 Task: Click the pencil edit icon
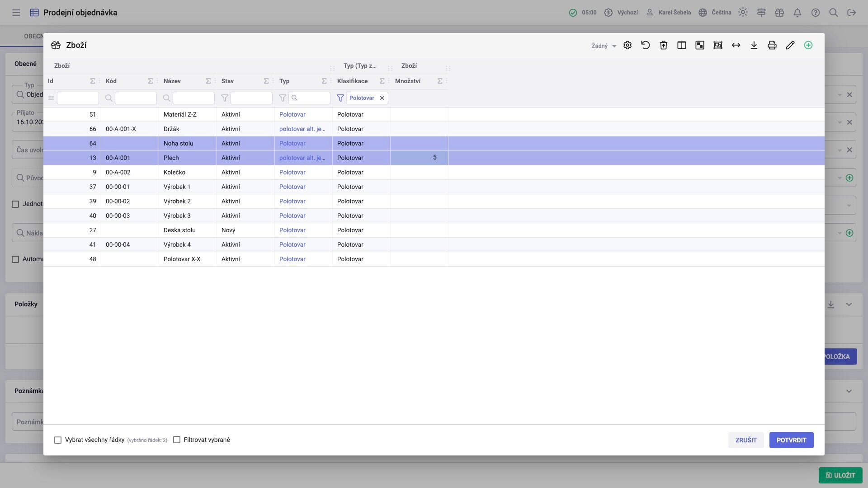tap(790, 45)
